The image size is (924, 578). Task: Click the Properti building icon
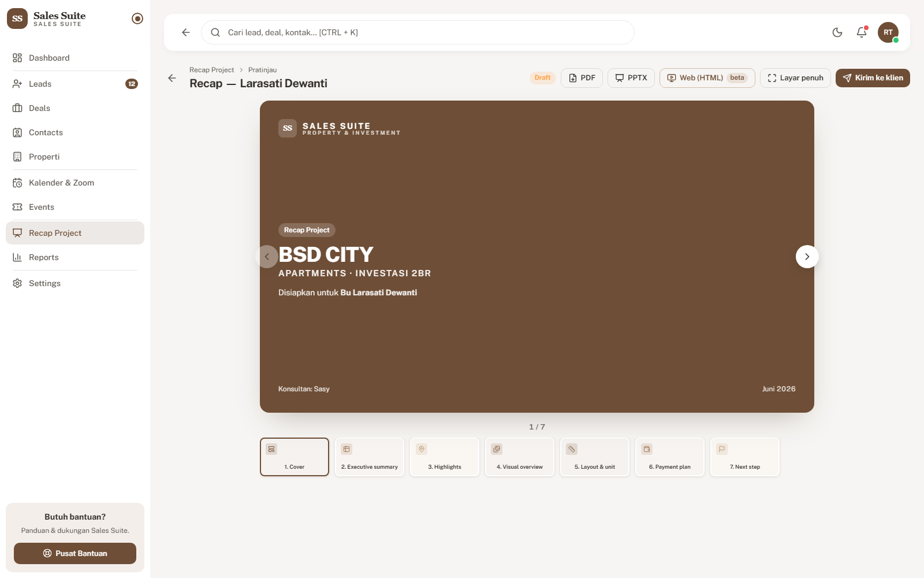pyautogui.click(x=17, y=157)
